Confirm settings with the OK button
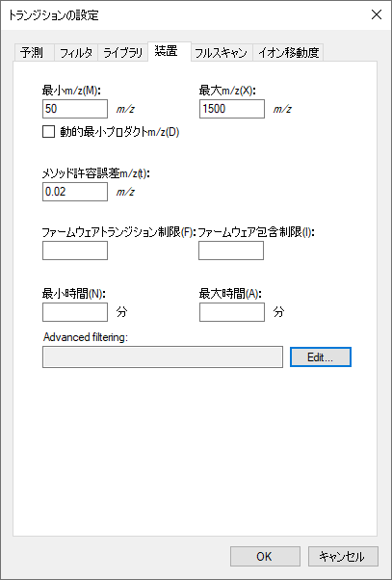This screenshot has width=392, height=580. point(265,556)
